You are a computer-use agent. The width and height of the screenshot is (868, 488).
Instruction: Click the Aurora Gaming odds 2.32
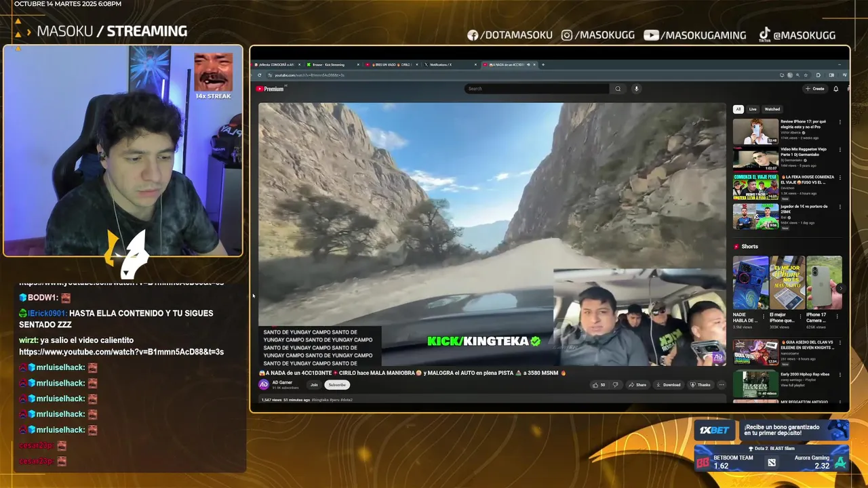pyautogui.click(x=822, y=466)
